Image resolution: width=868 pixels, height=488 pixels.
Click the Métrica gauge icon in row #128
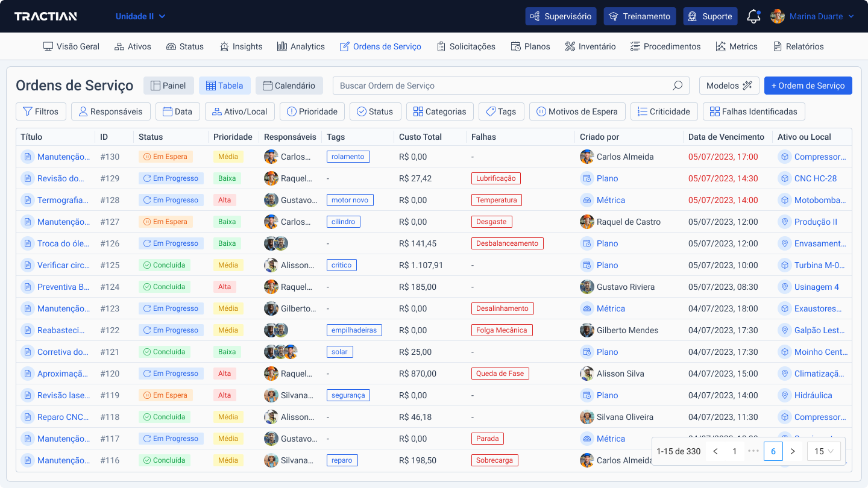tap(587, 200)
